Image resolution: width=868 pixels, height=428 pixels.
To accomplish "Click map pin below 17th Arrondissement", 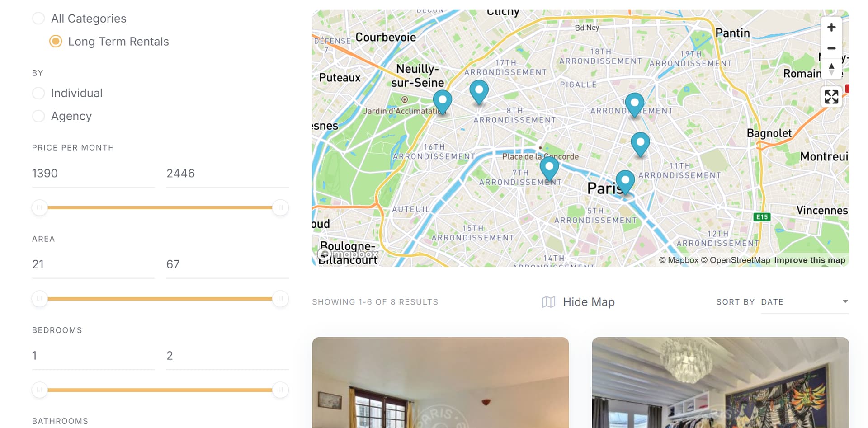I will click(x=479, y=92).
